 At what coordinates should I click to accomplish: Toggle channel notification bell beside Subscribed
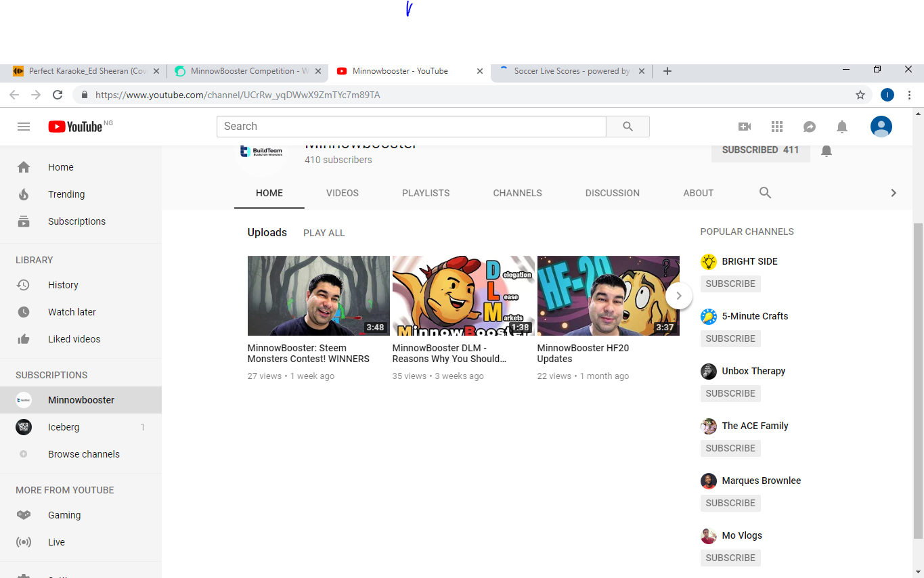(827, 151)
